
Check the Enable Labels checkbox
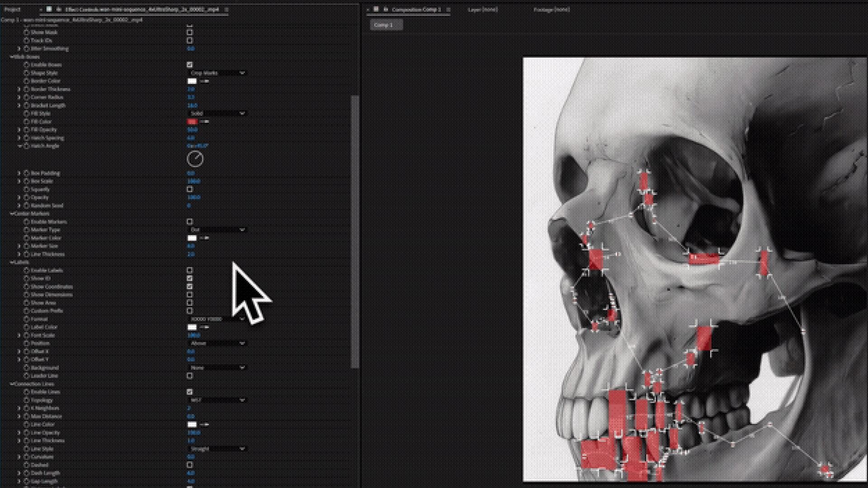(189, 271)
